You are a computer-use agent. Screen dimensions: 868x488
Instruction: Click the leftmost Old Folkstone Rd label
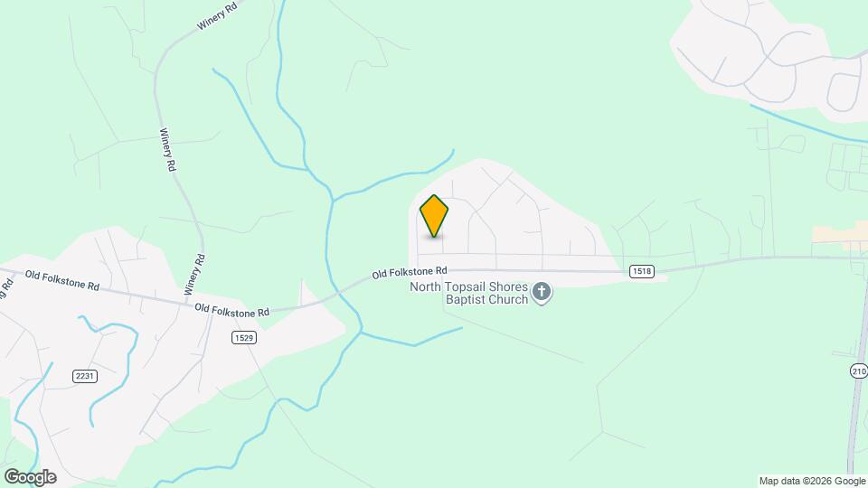pyautogui.click(x=62, y=280)
